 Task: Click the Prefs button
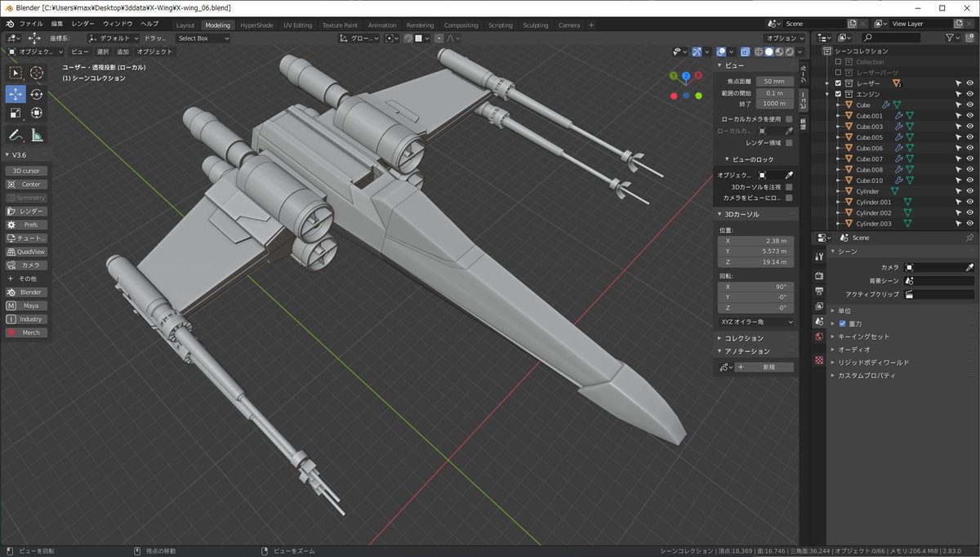click(x=26, y=225)
